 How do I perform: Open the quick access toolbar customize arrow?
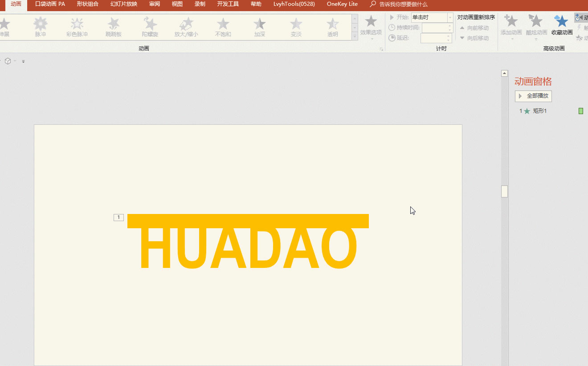click(23, 62)
